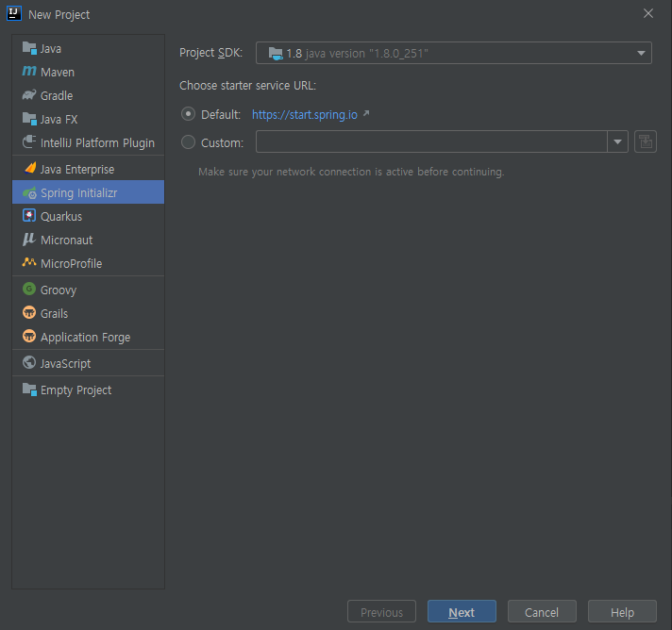The image size is (672, 630).
Task: Click the JavaScript globe icon
Action: point(29,362)
